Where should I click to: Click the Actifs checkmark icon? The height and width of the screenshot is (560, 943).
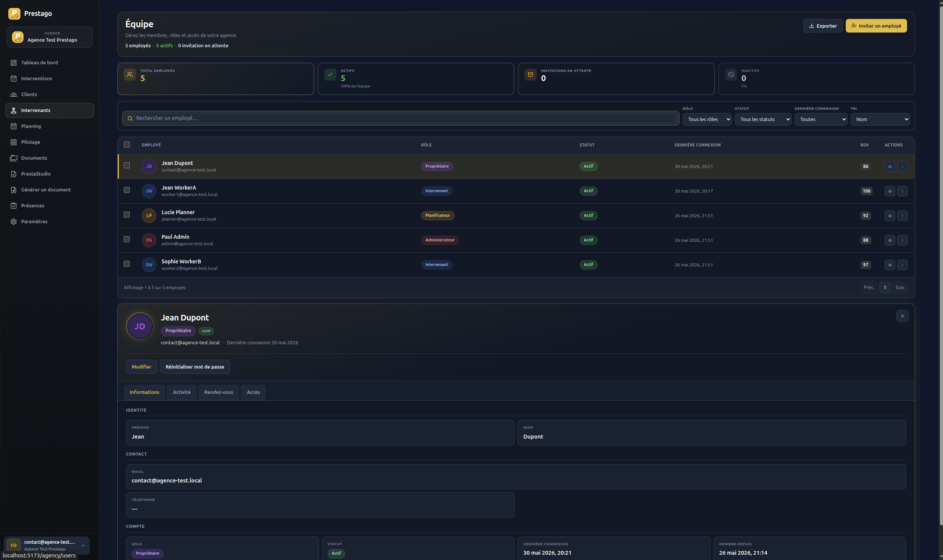(x=330, y=75)
